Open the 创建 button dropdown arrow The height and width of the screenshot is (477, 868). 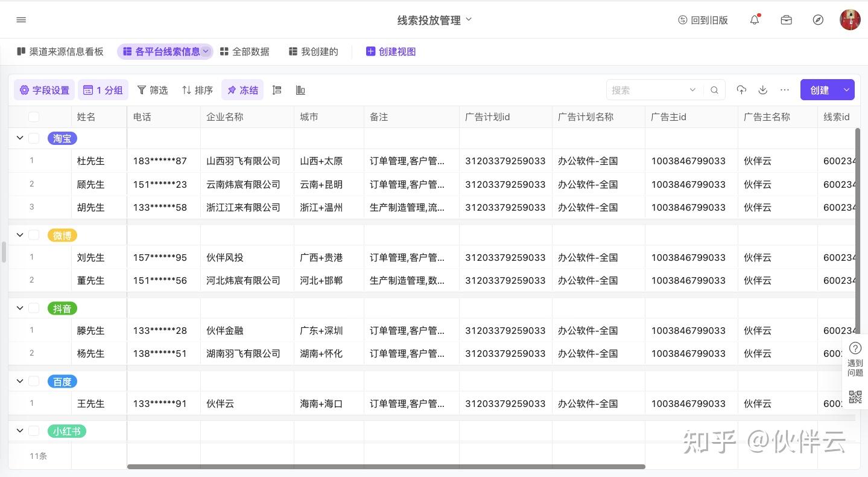(x=846, y=90)
